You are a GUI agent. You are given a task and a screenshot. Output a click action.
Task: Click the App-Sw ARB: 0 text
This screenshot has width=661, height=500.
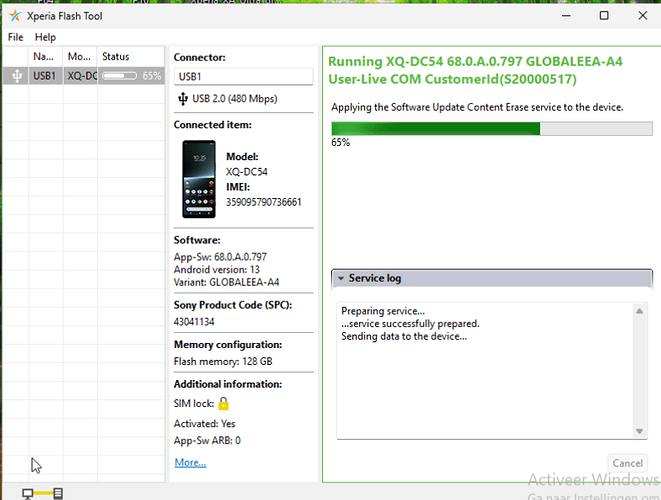(207, 441)
